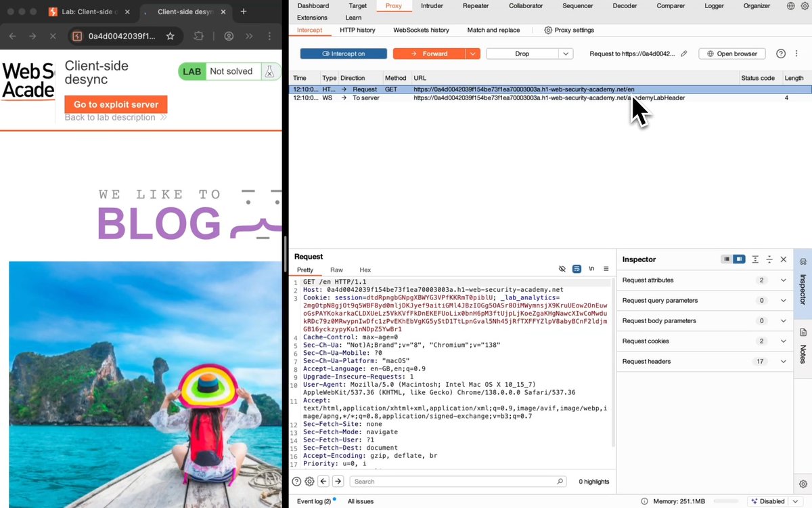Open the Repeater tab
Image resolution: width=812 pixels, height=508 pixels.
(476, 5)
